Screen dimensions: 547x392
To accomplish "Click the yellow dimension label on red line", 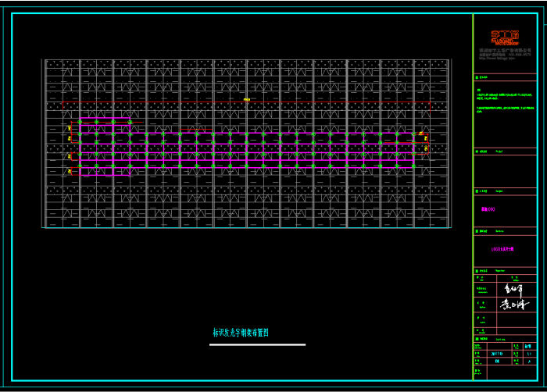I will click(x=246, y=100).
